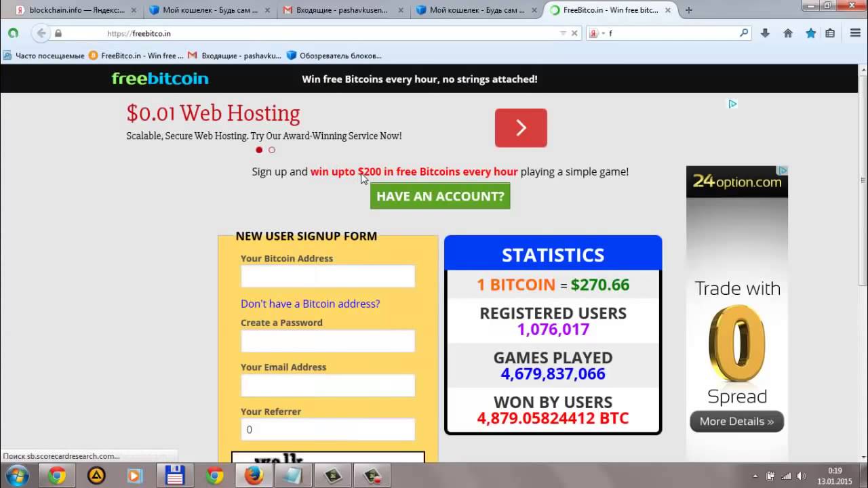868x488 pixels.
Task: Click the network signal tray icon
Action: [x=787, y=476]
